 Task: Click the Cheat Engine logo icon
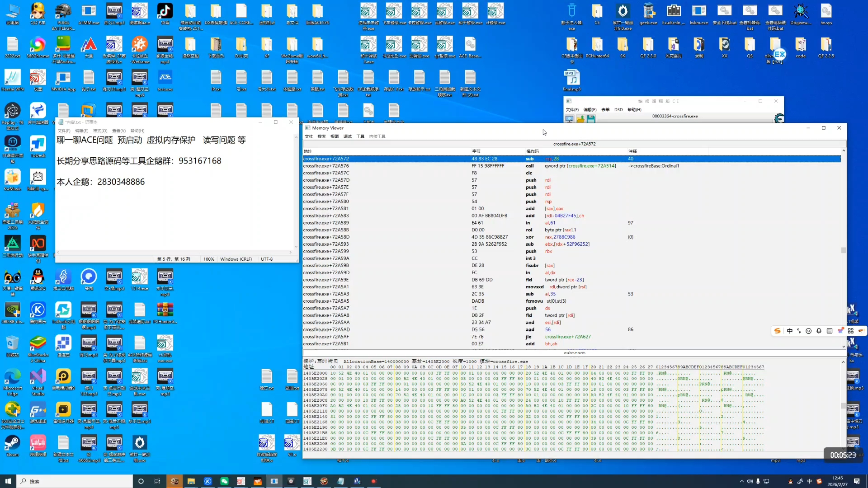(779, 118)
